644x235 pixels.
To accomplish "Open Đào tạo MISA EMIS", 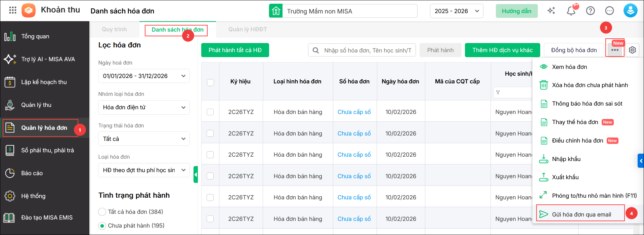I will 45,218.
